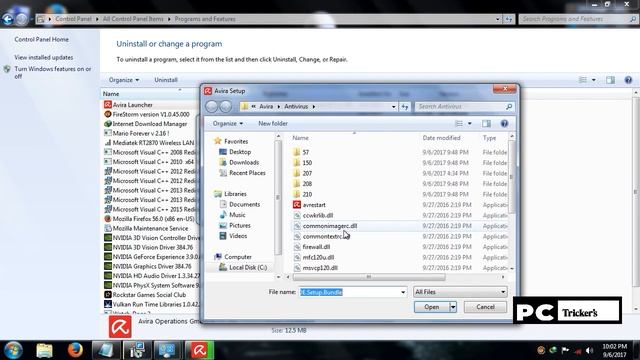This screenshot has width=640, height=360.
Task: Click the help icon in Avira Setup dialog
Action: pyautogui.click(x=504, y=123)
